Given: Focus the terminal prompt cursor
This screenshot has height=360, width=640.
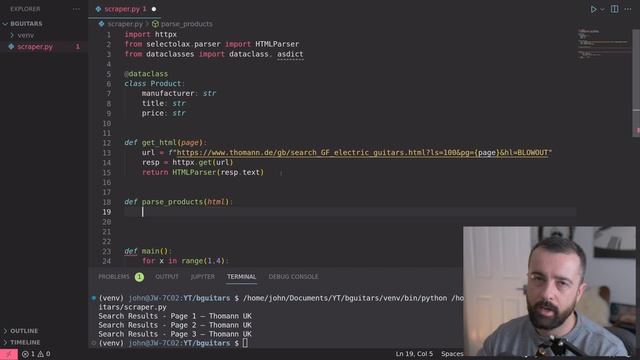Looking at the screenshot, I should [245, 343].
